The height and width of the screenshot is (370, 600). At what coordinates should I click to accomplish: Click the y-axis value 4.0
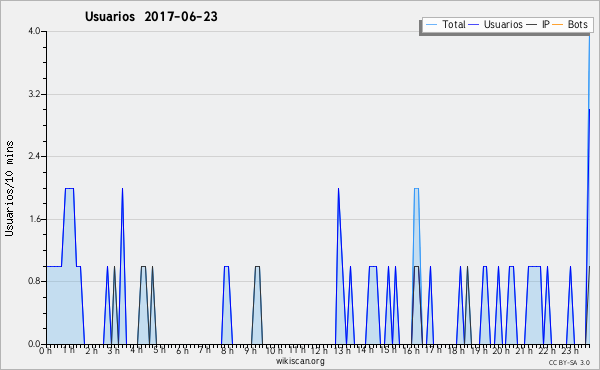click(x=34, y=31)
